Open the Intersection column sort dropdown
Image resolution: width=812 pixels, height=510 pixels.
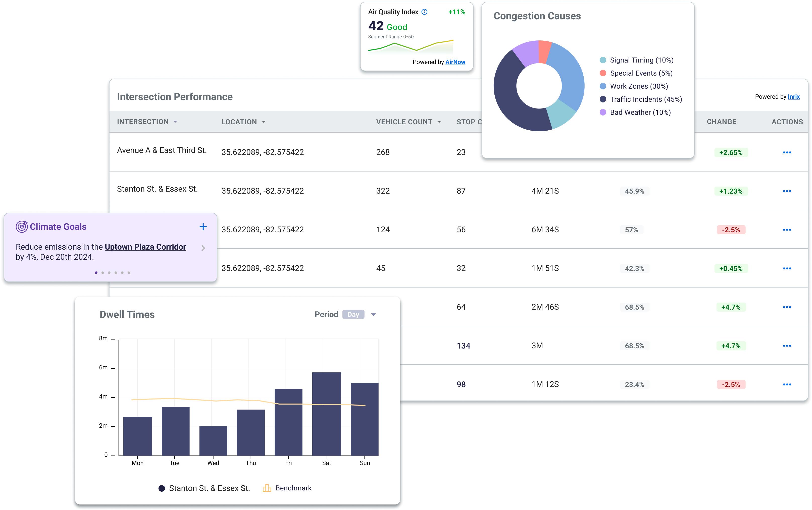[175, 122]
